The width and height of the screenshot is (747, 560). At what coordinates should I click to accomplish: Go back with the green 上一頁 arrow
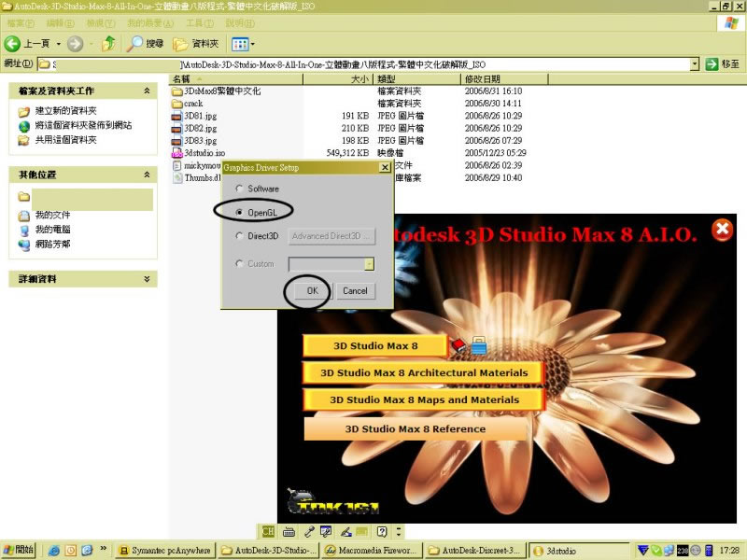pyautogui.click(x=12, y=44)
